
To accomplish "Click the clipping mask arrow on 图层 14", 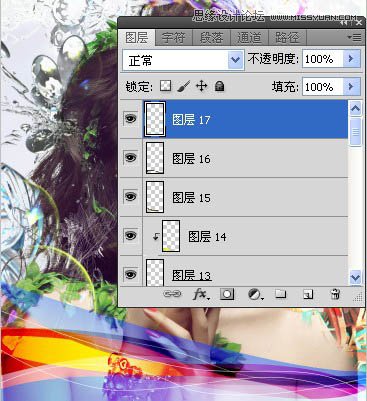I will (156, 237).
